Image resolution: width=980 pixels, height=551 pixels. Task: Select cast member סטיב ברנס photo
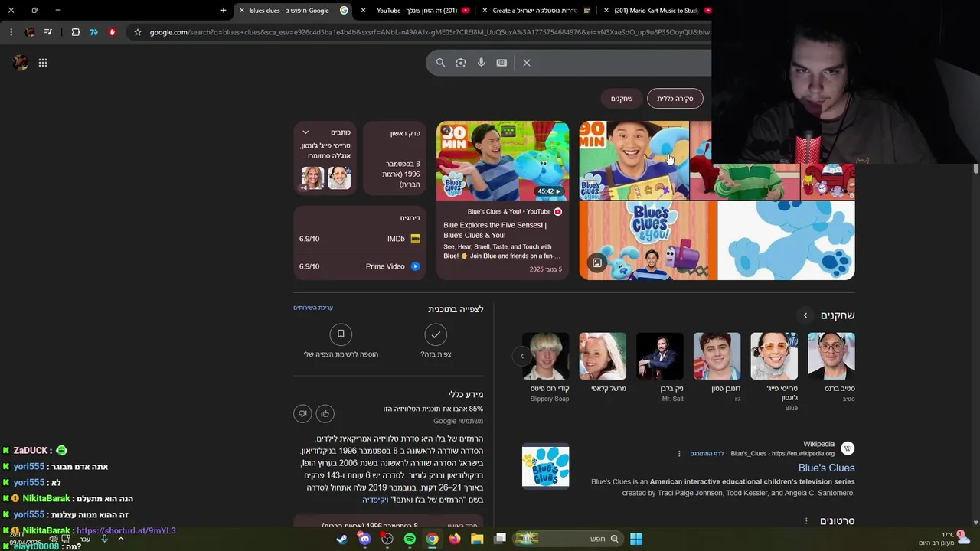[831, 356]
